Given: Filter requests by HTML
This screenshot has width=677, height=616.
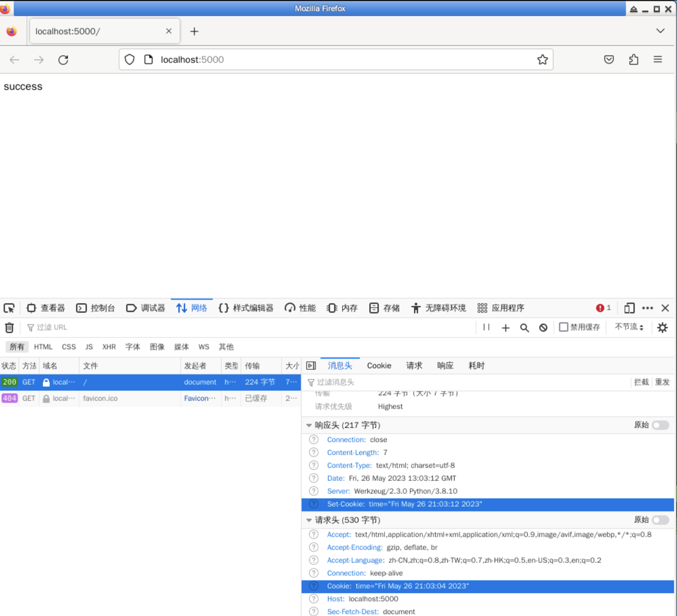Looking at the screenshot, I should pos(43,347).
